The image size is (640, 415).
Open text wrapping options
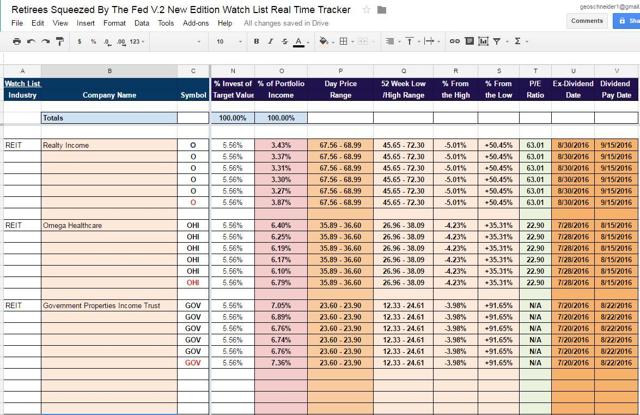[x=432, y=41]
